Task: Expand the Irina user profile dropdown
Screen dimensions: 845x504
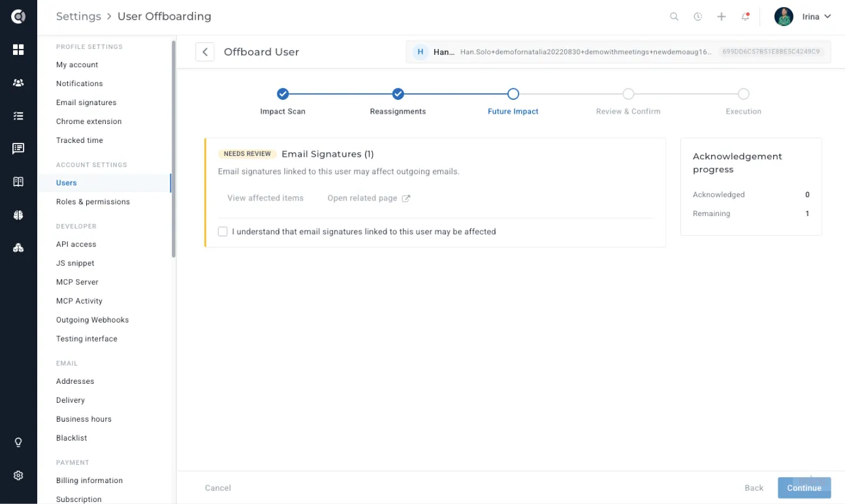Action: tap(803, 17)
